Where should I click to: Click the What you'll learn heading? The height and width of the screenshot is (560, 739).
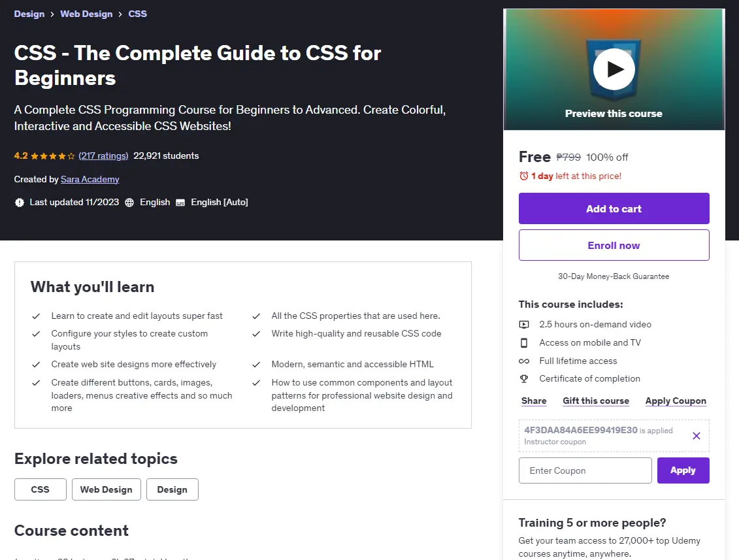pyautogui.click(x=92, y=287)
